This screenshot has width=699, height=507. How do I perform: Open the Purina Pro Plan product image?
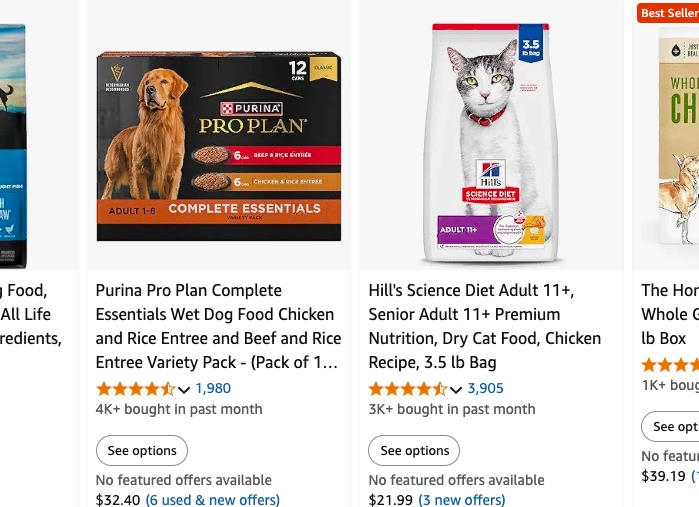[219, 146]
